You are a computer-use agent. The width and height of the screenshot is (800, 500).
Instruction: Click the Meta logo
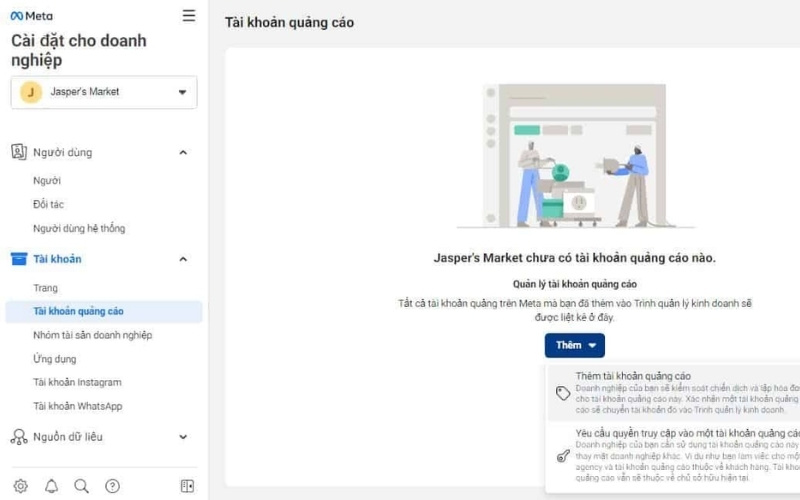(x=32, y=16)
